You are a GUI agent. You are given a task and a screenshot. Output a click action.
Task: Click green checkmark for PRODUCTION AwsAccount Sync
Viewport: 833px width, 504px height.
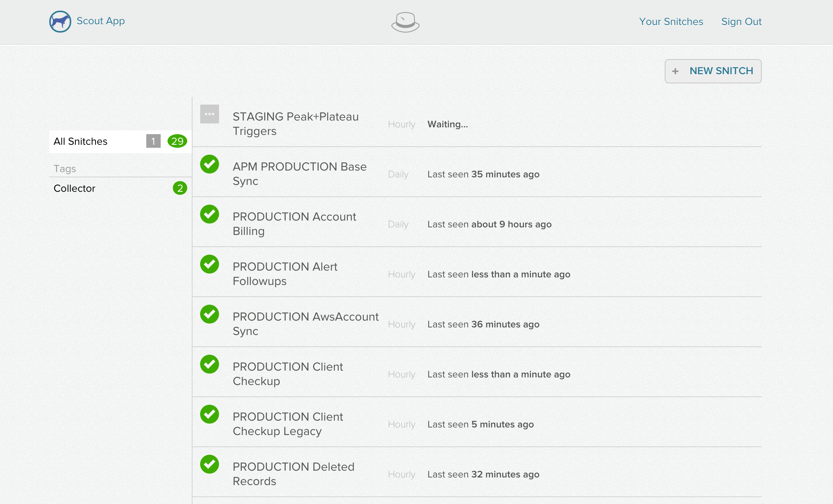[x=210, y=314]
